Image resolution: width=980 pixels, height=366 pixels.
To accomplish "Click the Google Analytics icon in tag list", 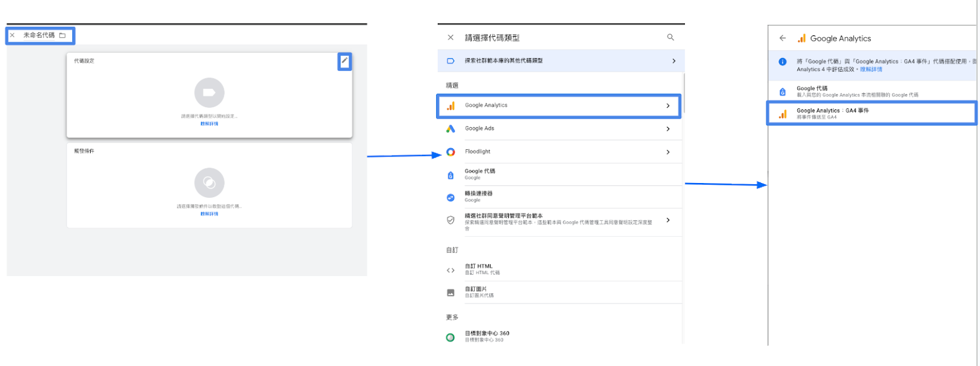I will pyautogui.click(x=451, y=106).
